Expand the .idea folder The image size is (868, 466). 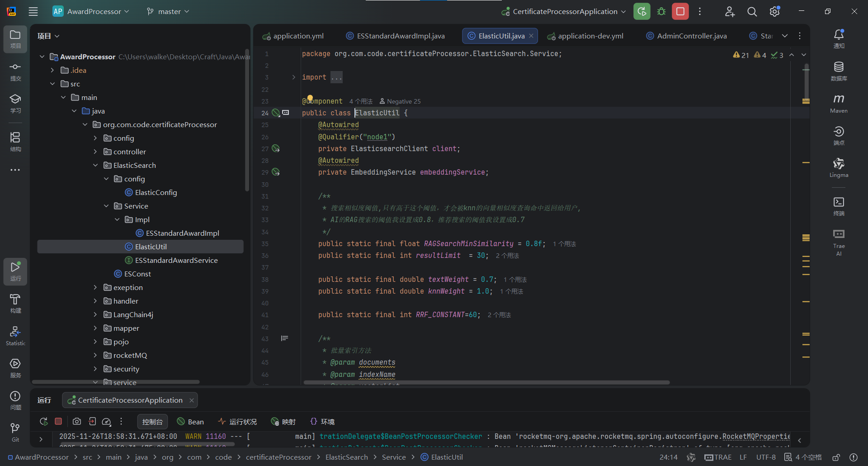52,70
